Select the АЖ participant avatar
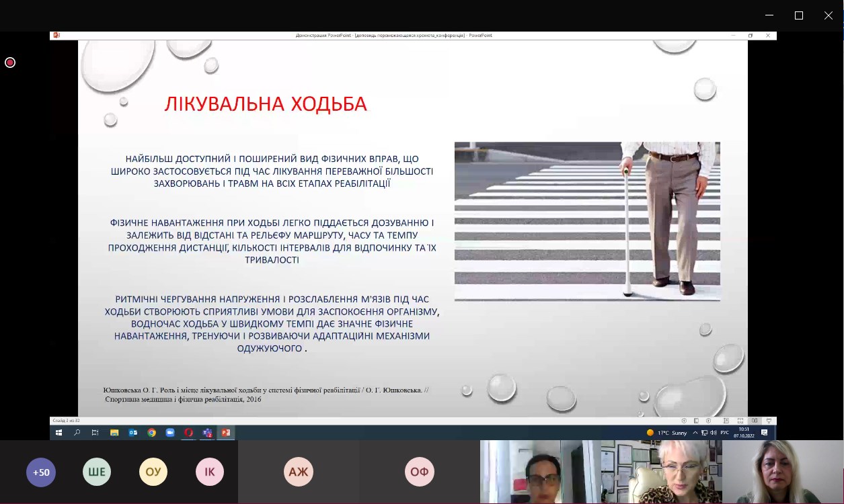The image size is (844, 504). (x=298, y=472)
